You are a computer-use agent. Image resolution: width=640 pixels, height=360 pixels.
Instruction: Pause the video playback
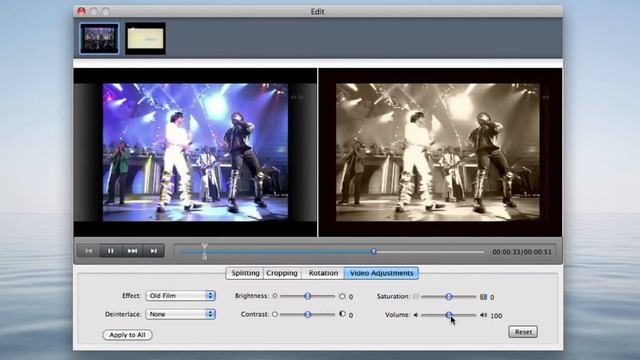[x=111, y=251]
